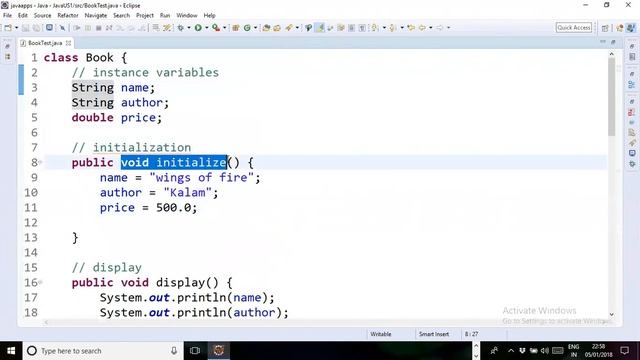This screenshot has width=640, height=360.
Task: Open the External Tools dropdown arrow
Action: (224, 28)
